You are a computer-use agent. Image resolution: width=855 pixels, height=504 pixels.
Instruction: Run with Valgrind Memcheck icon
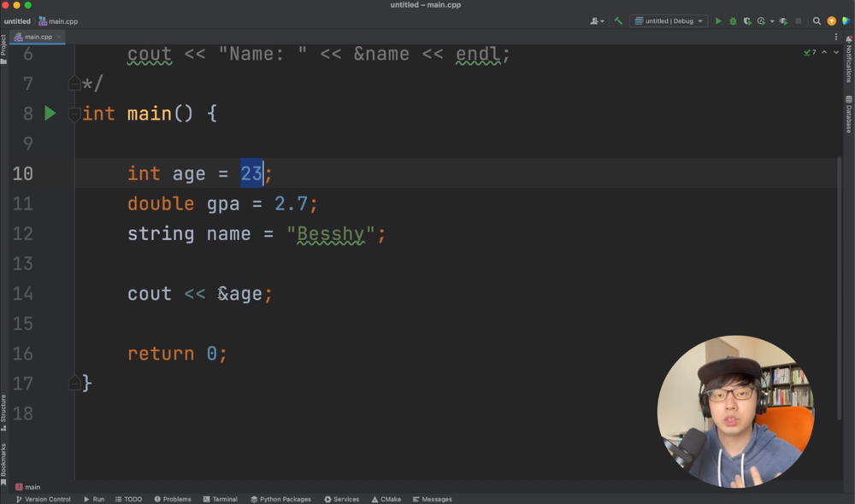tap(783, 21)
